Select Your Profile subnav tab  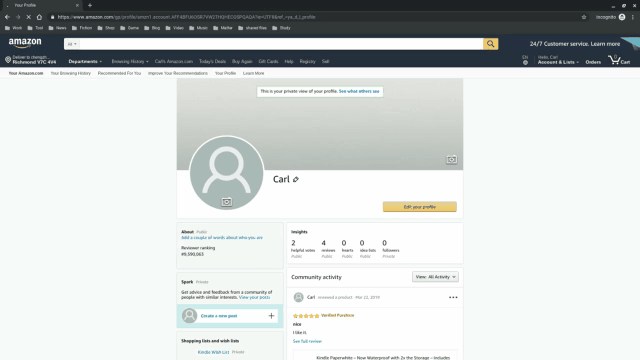[x=225, y=73]
